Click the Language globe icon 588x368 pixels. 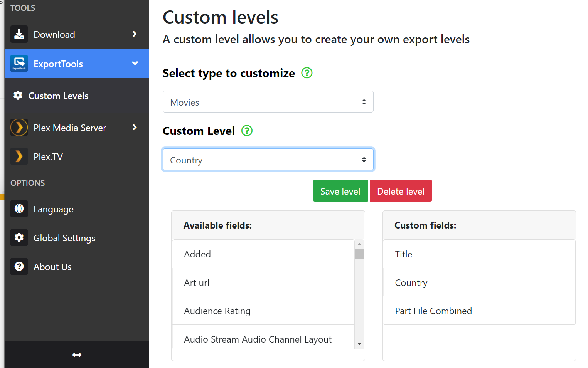tap(19, 209)
